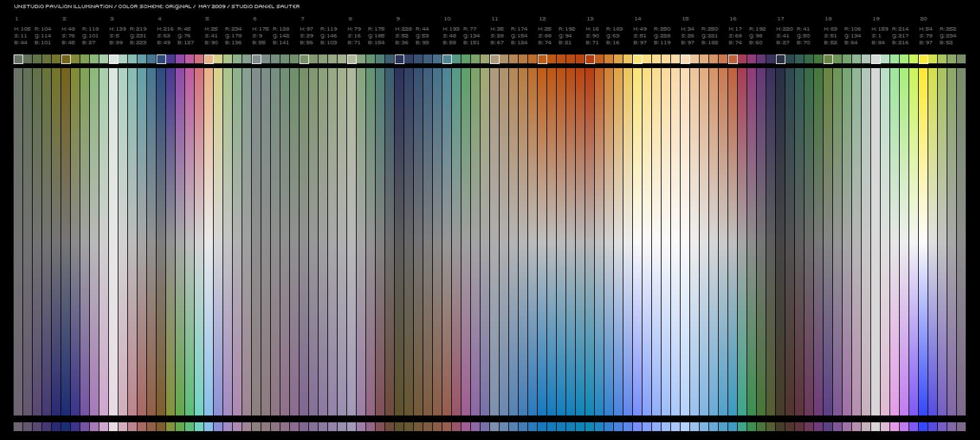980x440 pixels.
Task: Click color index number 7
Action: 302,19
